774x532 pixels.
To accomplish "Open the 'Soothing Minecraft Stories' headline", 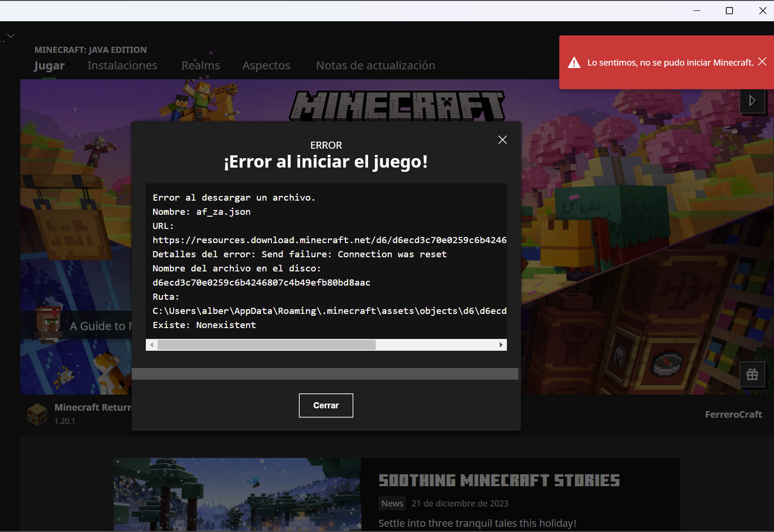I will click(x=499, y=481).
